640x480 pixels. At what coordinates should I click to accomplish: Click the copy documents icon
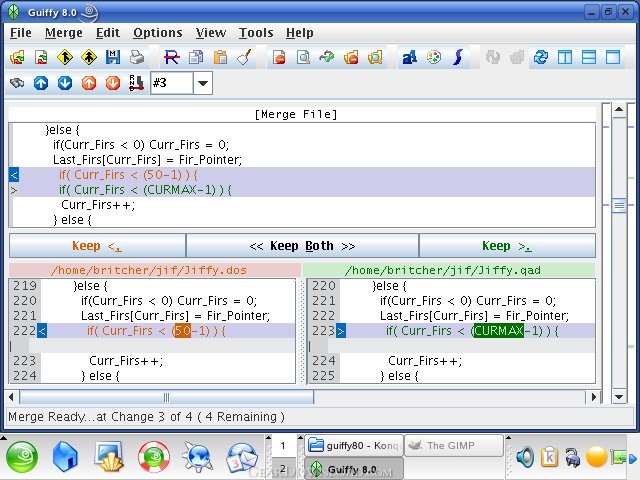[196, 57]
